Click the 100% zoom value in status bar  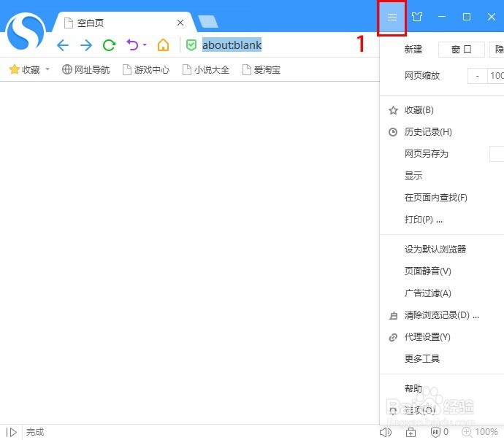486,432
